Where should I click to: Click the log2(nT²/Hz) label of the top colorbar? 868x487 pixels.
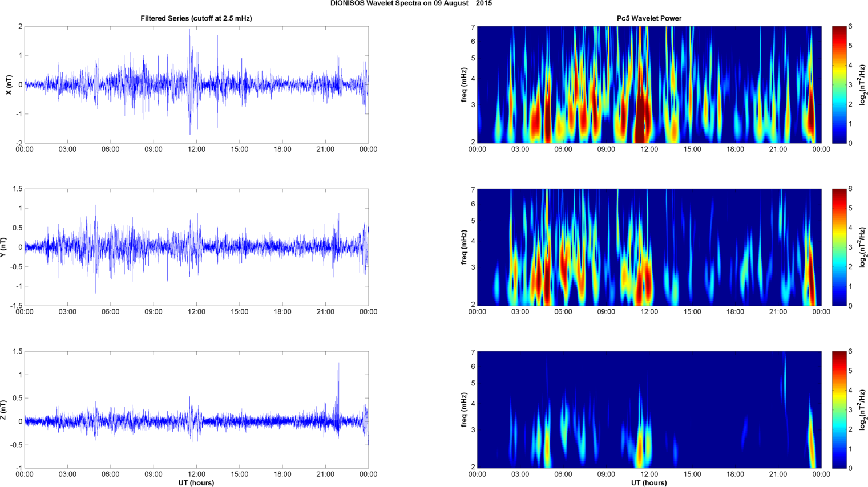[863, 84]
